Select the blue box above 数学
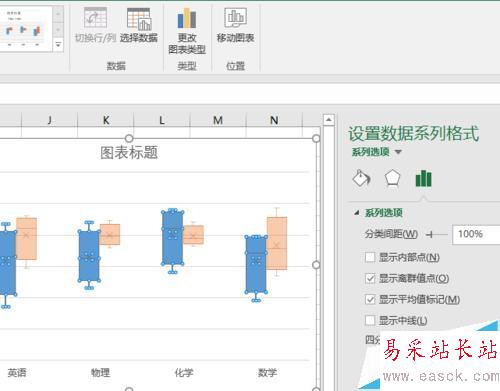Viewport: 500px width, 391px height. [256, 264]
